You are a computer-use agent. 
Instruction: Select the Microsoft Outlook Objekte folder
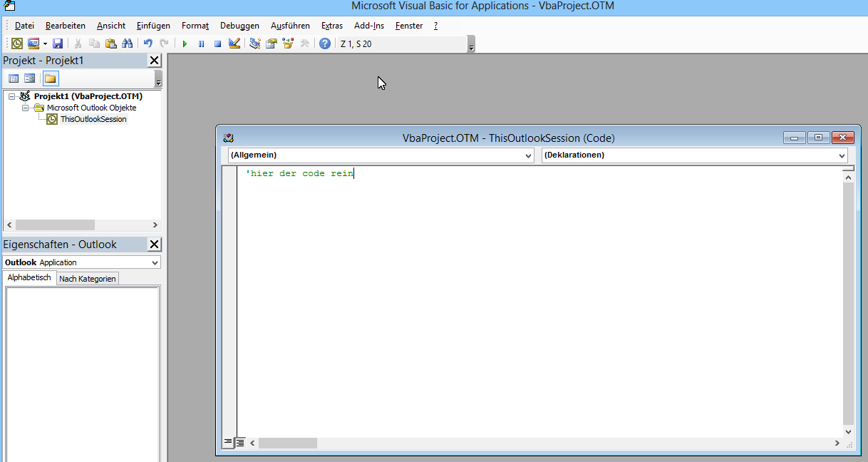click(x=91, y=108)
